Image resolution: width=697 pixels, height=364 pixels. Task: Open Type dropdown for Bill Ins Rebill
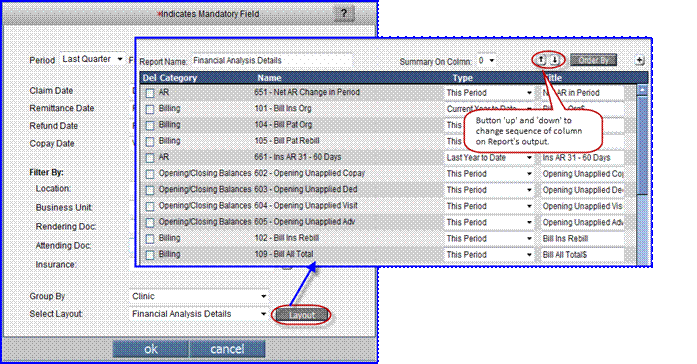tap(489, 239)
